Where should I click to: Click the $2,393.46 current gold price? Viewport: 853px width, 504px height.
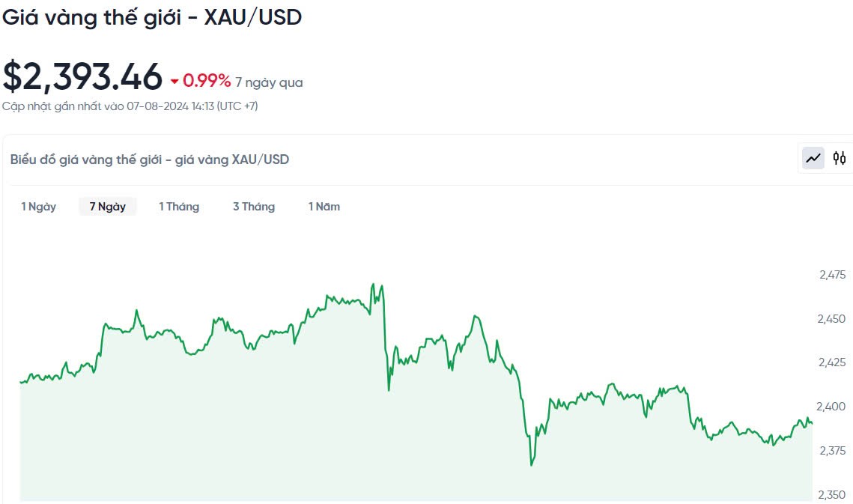coord(82,76)
